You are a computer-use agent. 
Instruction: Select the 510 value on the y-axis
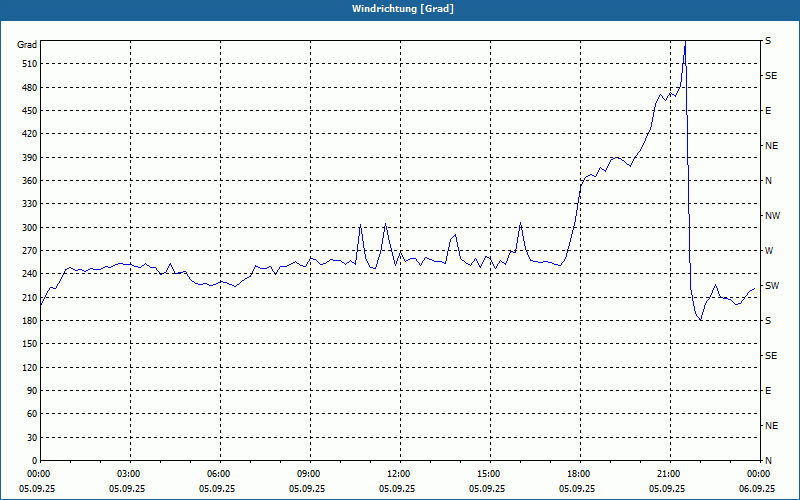point(27,64)
